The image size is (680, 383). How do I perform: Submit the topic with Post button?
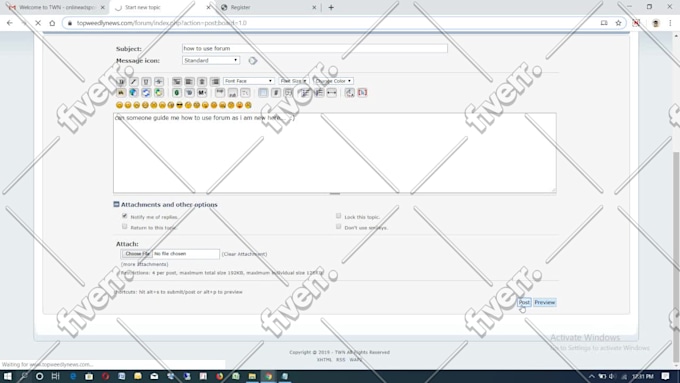[524, 302]
